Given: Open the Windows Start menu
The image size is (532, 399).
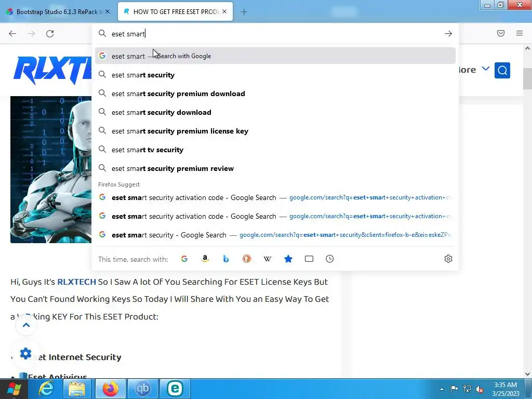Looking at the screenshot, I should (14, 389).
